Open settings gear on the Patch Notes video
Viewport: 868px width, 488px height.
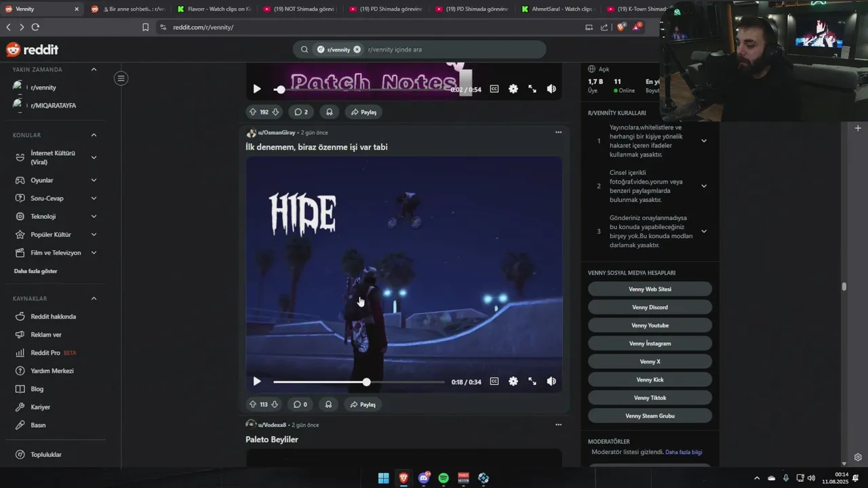pyautogui.click(x=513, y=89)
